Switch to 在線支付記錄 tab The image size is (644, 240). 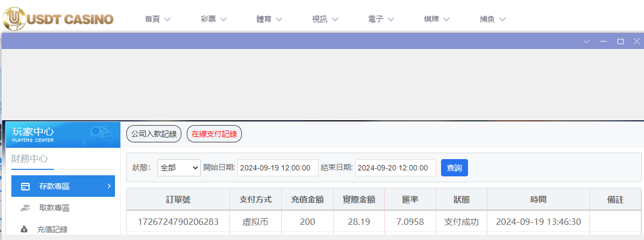tap(214, 134)
